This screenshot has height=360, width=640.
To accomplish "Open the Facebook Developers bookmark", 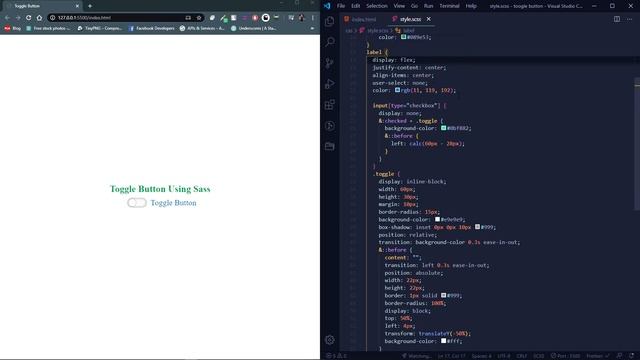I will (152, 28).
